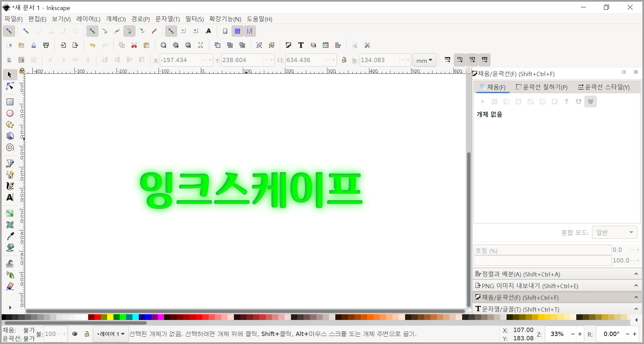Pick the yellow palette swatch
Screen dimensions: 644x344
pyautogui.click(x=110, y=317)
